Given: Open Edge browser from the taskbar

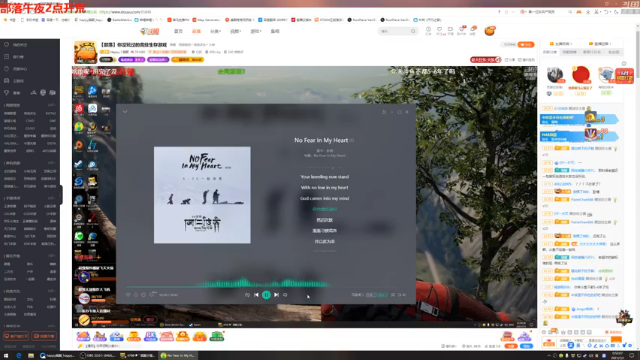Looking at the screenshot, I should [x=19, y=356].
